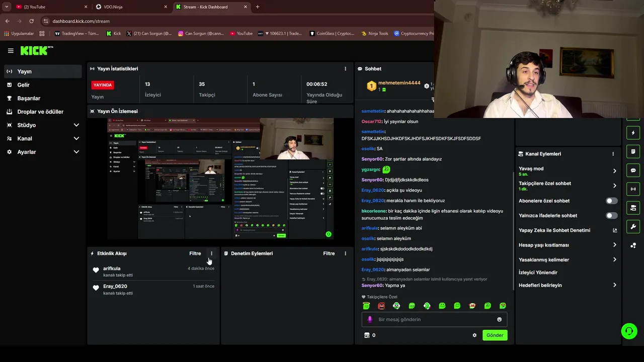Open CoinGlass bookmark
The image size is (644, 362).
[332, 34]
